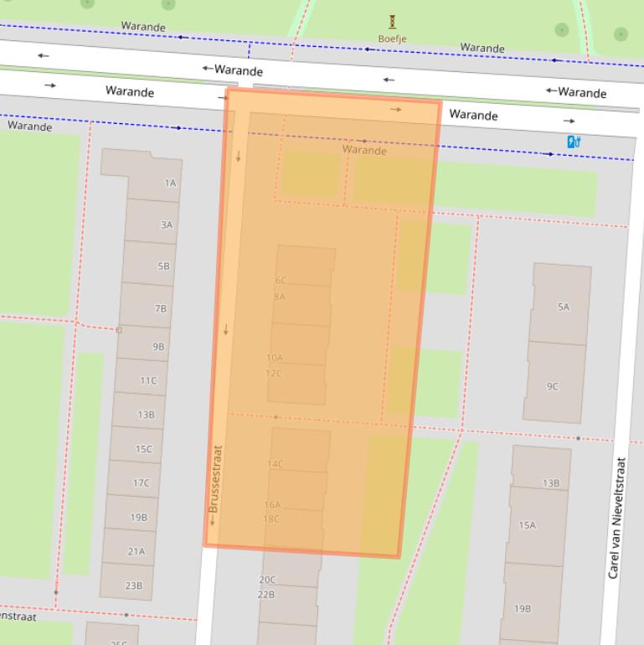Select the 11C address label

[148, 380]
